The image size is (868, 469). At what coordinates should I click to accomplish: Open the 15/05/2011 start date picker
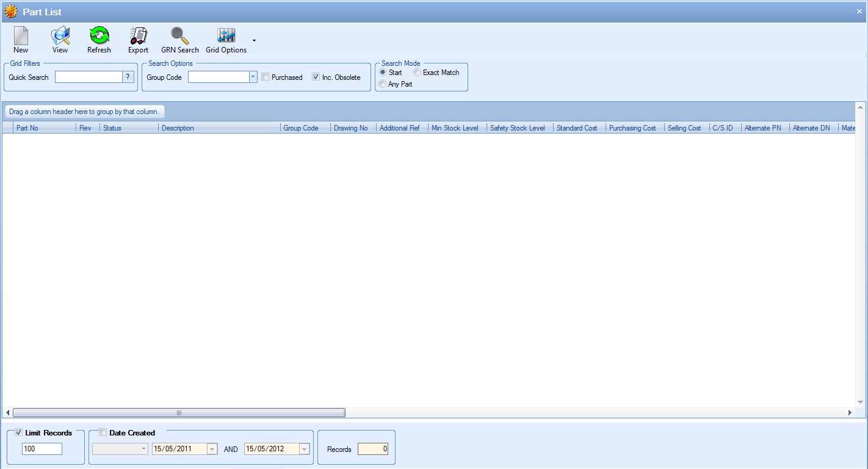(212, 449)
